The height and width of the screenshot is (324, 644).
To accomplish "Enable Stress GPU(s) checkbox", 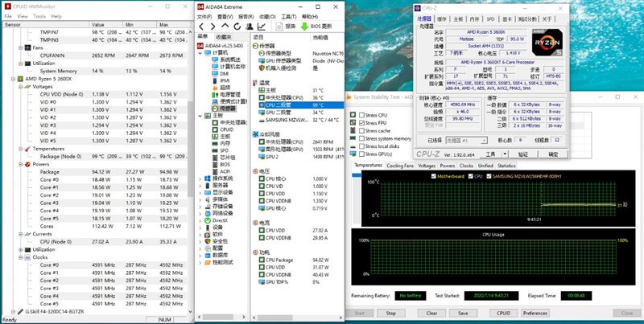I will (361, 154).
